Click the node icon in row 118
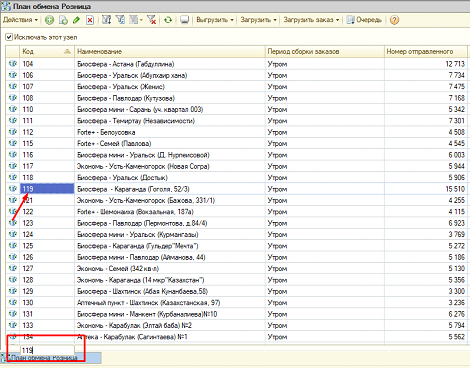The image size is (470, 369). click(x=13, y=177)
